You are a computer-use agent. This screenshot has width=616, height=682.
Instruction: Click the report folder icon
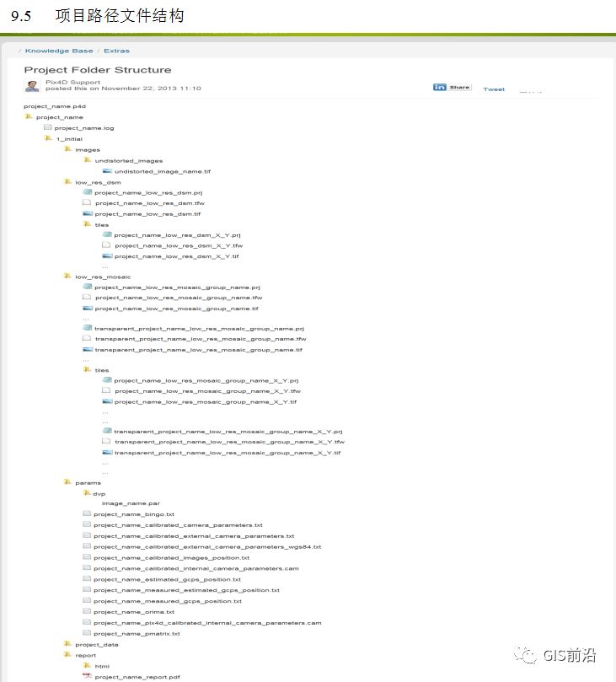pyautogui.click(x=67, y=654)
